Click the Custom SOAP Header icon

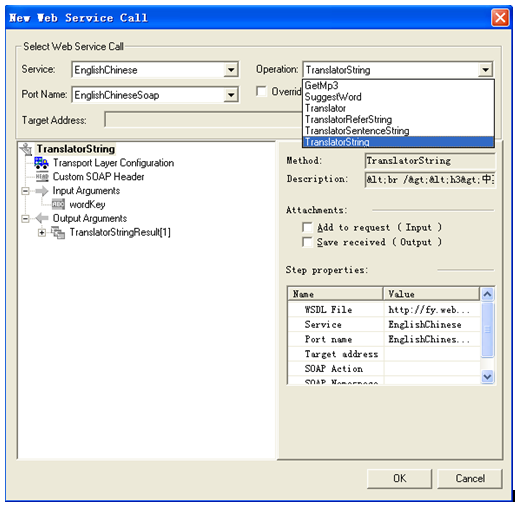pyautogui.click(x=42, y=177)
